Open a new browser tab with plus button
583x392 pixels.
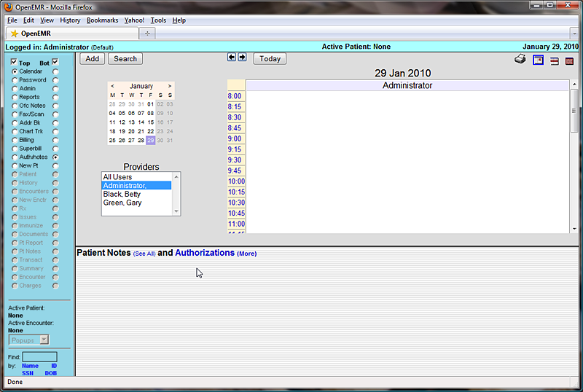click(147, 34)
